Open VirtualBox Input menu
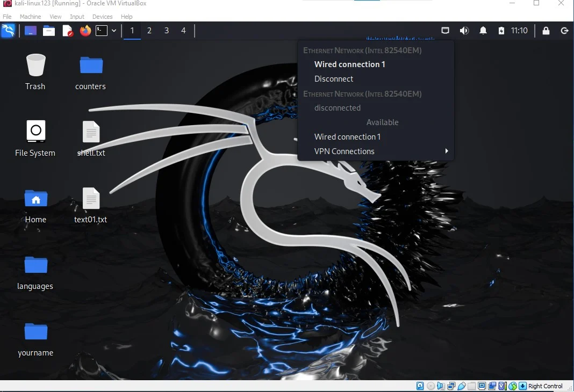This screenshot has width=574, height=392. pos(77,17)
